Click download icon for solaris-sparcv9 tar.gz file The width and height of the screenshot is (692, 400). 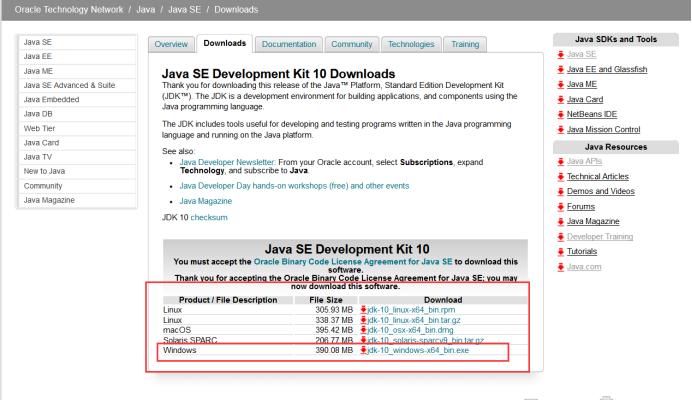point(364,340)
